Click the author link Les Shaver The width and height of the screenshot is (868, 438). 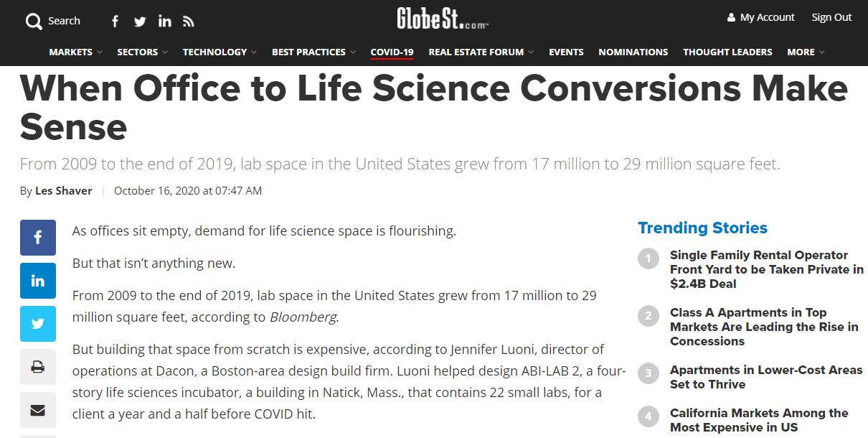[x=63, y=190]
